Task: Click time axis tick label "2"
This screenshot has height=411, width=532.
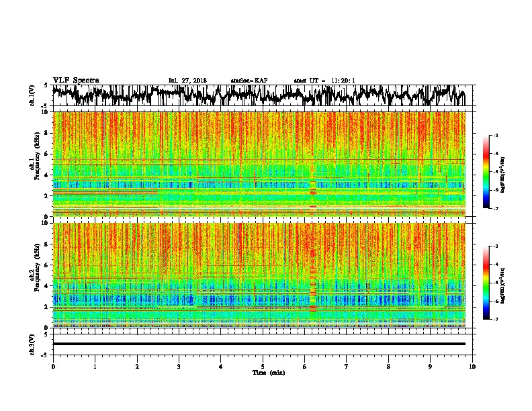Action: (x=137, y=367)
